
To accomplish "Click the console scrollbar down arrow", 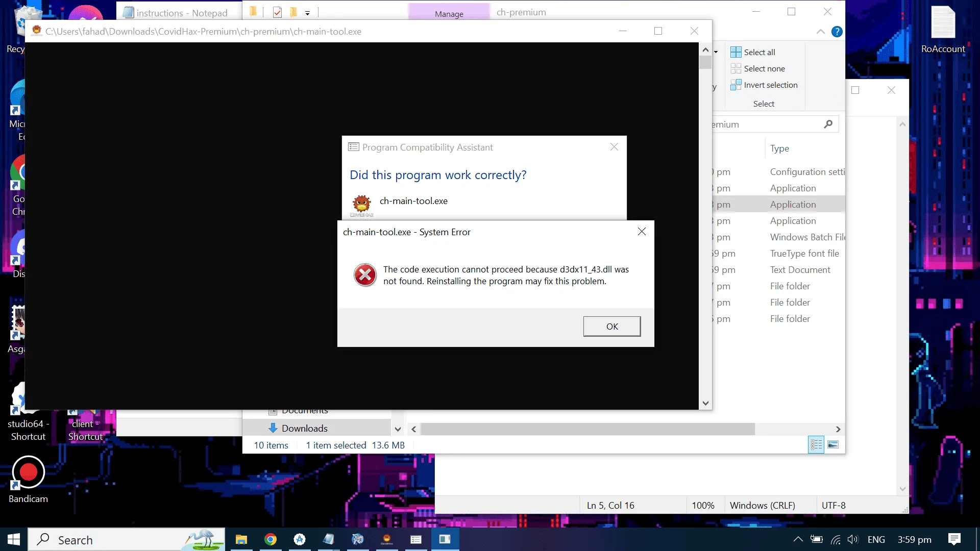I will click(705, 403).
